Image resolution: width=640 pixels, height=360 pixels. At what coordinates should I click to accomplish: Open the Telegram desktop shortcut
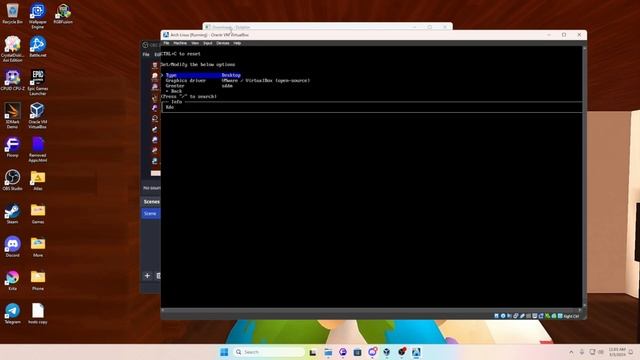(12, 313)
